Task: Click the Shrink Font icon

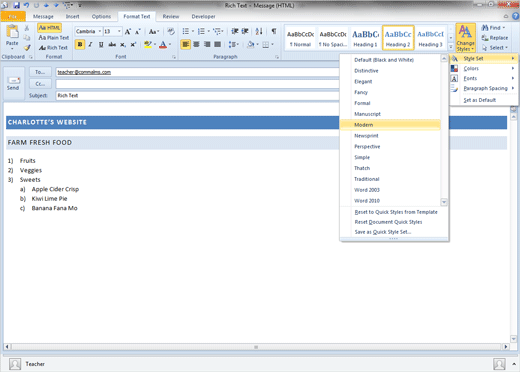Action: (x=137, y=32)
